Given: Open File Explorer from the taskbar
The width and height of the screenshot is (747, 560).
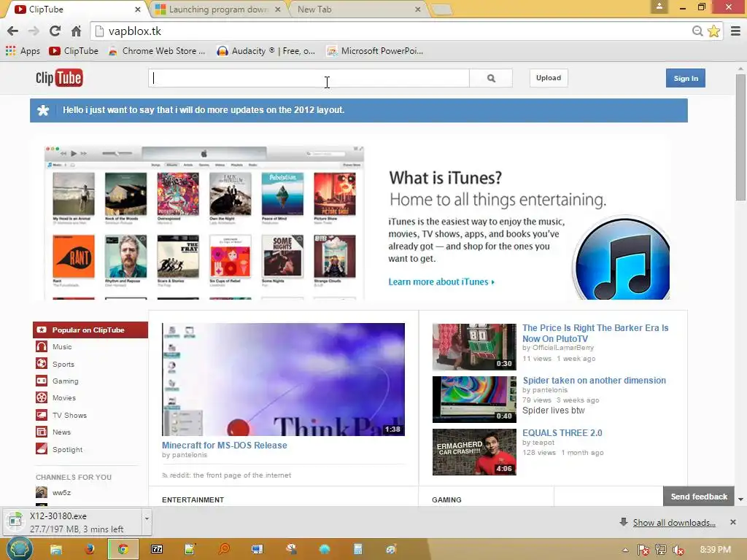Looking at the screenshot, I should (56, 549).
